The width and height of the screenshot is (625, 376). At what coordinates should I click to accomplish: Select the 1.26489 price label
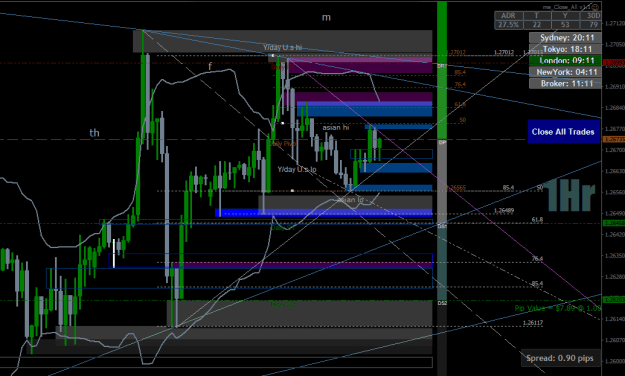pos(504,211)
